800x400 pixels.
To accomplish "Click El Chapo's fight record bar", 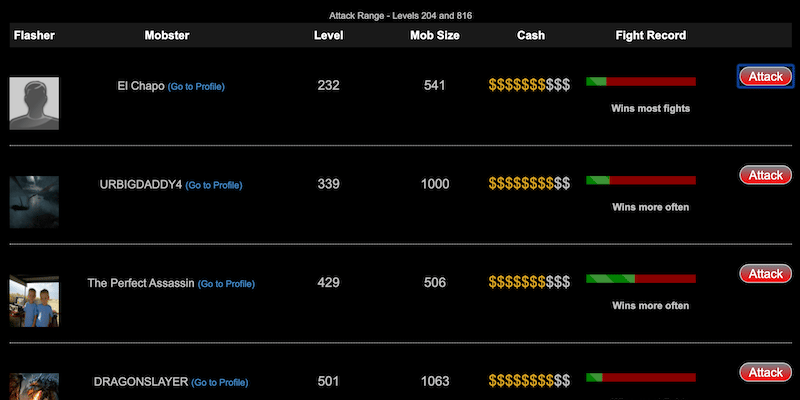I will 640,81.
